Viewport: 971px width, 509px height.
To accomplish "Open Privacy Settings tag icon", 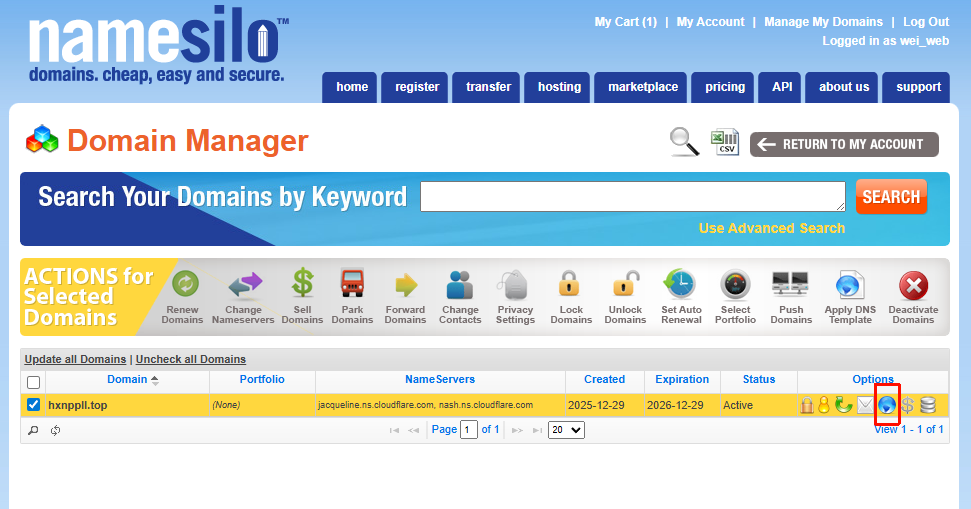I will tap(513, 285).
